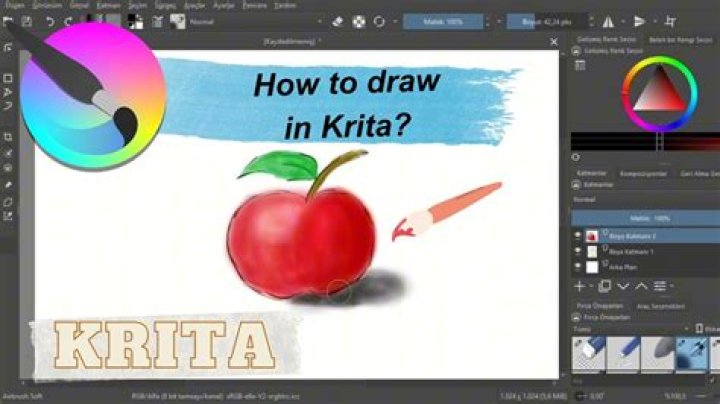Click the redo arrow in the toolbar
720x404 pixels.
pos(67,21)
